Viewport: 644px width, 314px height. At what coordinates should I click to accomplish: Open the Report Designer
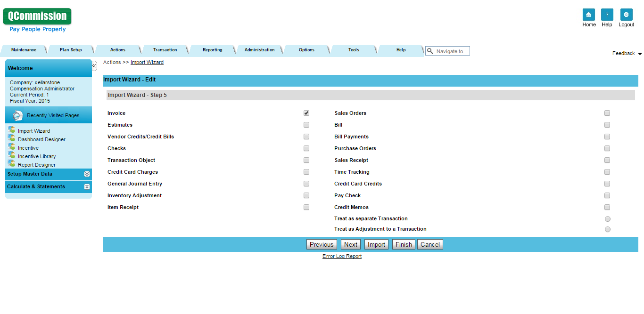click(x=38, y=164)
